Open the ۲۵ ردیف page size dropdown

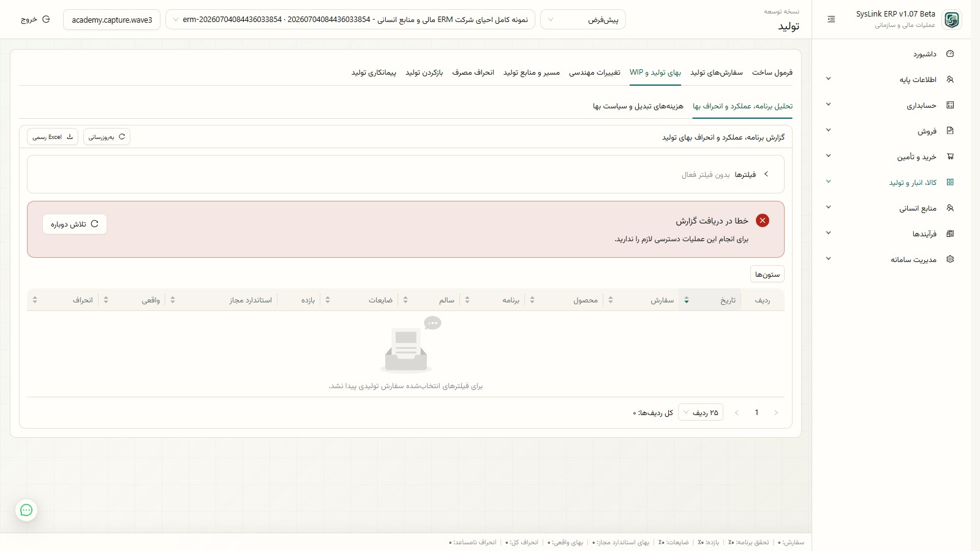click(701, 413)
